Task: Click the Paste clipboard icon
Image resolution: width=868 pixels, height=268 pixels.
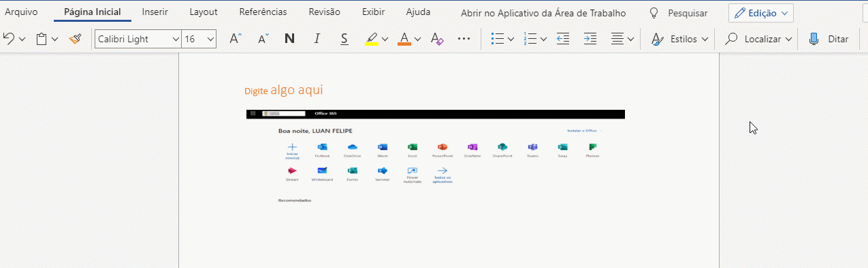Action: pyautogui.click(x=42, y=39)
